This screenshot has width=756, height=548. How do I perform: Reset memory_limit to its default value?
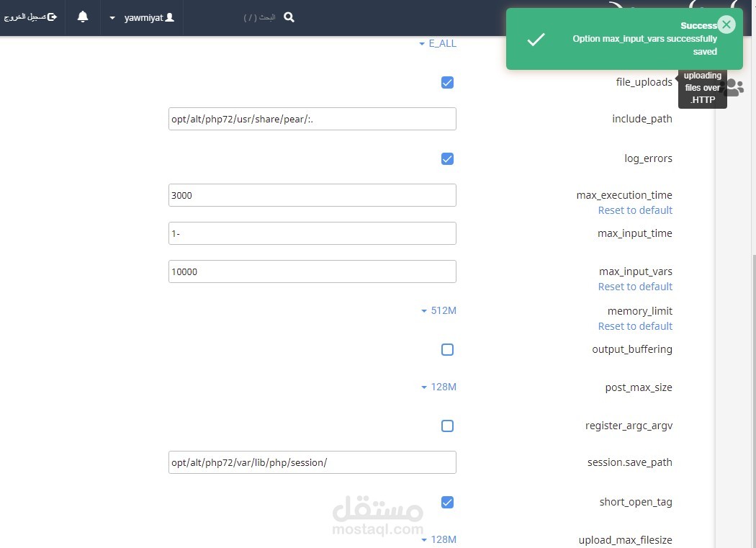point(635,325)
